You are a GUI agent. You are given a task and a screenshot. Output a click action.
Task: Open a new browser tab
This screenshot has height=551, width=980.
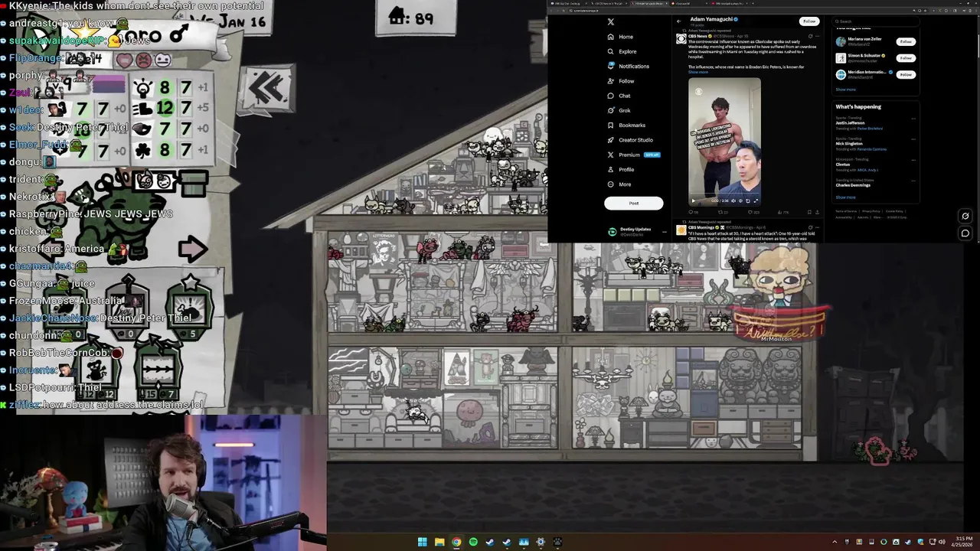click(753, 3)
